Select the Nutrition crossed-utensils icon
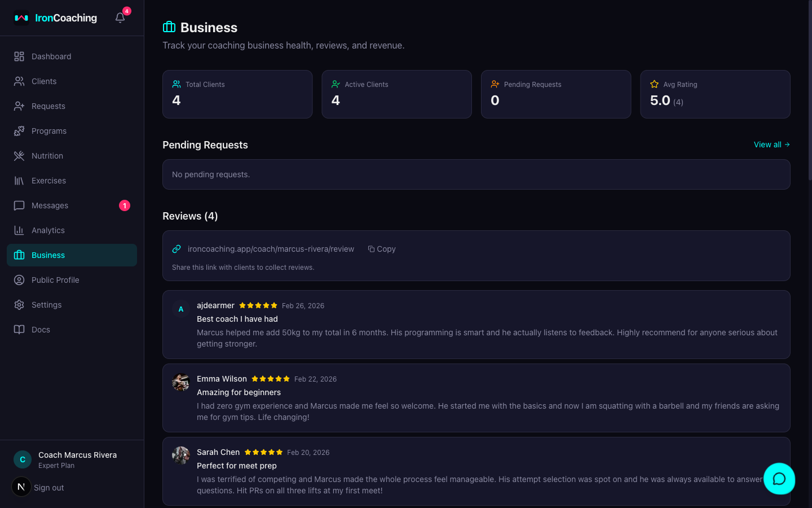This screenshot has height=508, width=812. [x=20, y=156]
